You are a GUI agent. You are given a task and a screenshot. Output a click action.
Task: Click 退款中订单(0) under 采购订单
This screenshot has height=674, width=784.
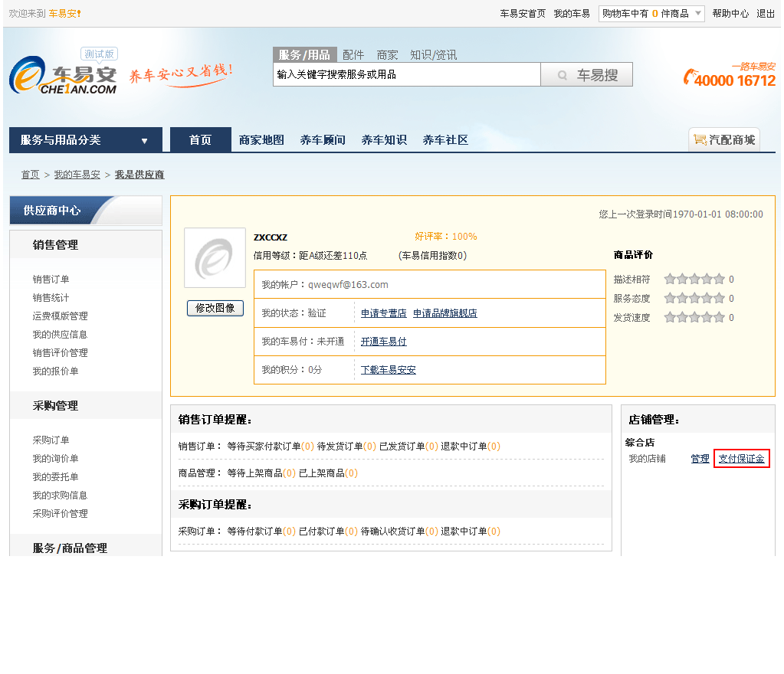471,532
